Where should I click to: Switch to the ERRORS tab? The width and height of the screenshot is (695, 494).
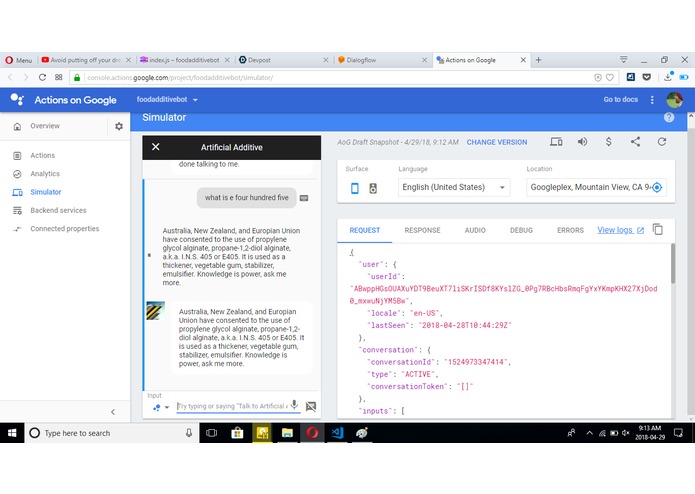570,230
